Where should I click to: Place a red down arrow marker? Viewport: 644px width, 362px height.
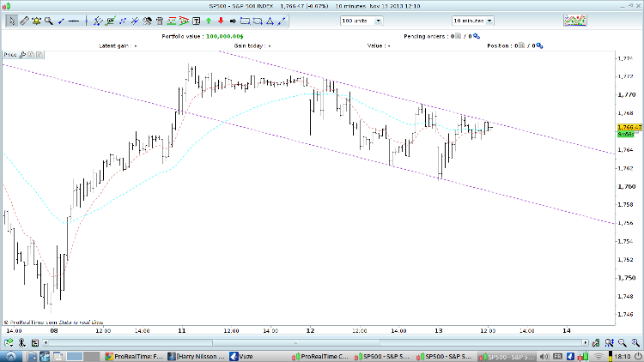tap(221, 21)
